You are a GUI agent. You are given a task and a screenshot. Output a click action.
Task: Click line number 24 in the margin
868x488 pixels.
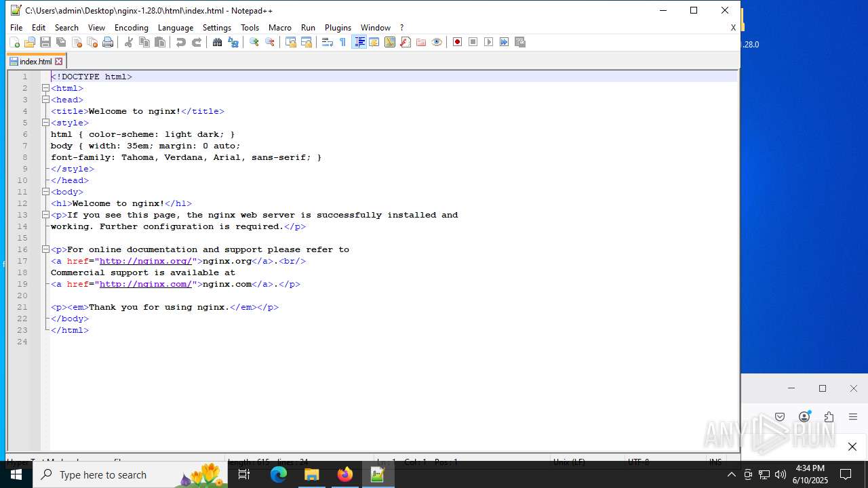click(x=22, y=342)
